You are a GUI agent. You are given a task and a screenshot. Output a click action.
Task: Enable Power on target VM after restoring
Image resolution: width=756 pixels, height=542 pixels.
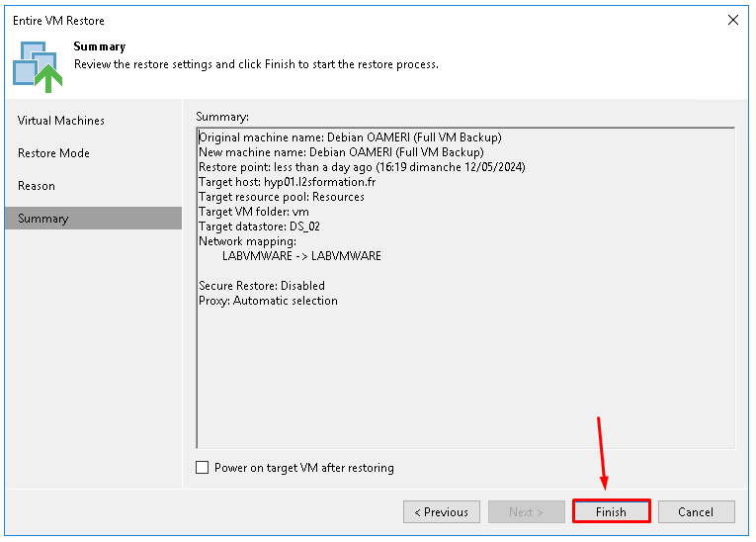[202, 467]
